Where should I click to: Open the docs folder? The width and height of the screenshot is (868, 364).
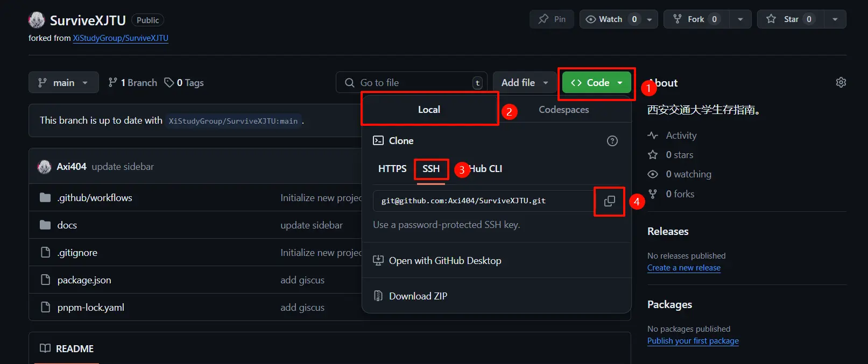[x=67, y=225]
